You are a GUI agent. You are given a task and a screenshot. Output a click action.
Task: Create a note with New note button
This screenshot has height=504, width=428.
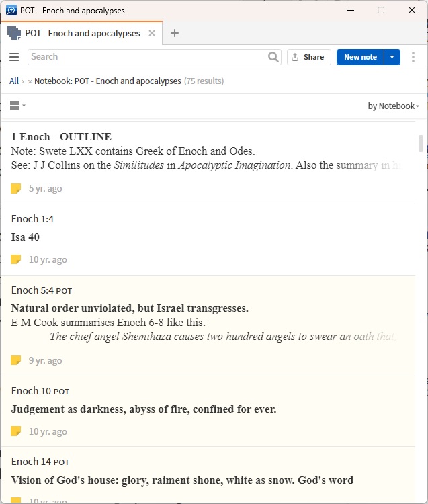point(360,57)
